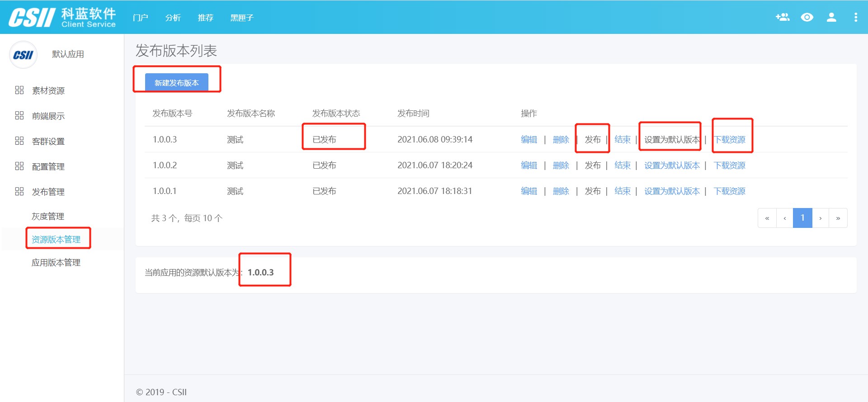Screen dimensions: 868x402
Task: Go to previous page with ‹ button
Action: [785, 218]
